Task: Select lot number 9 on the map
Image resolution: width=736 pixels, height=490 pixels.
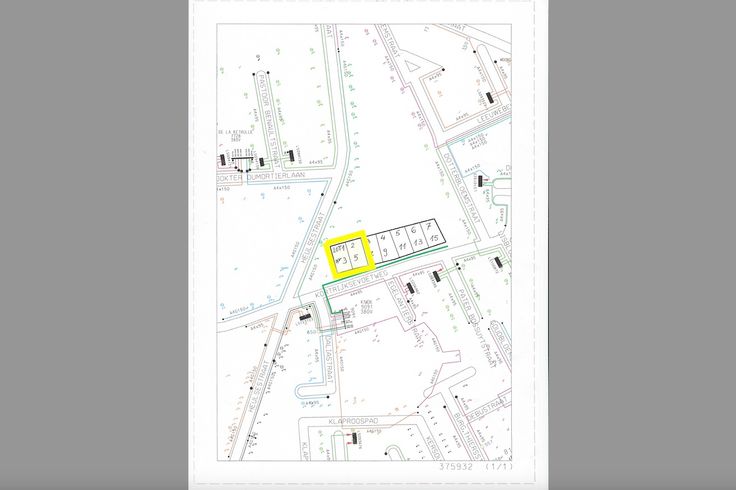Action: click(x=386, y=251)
